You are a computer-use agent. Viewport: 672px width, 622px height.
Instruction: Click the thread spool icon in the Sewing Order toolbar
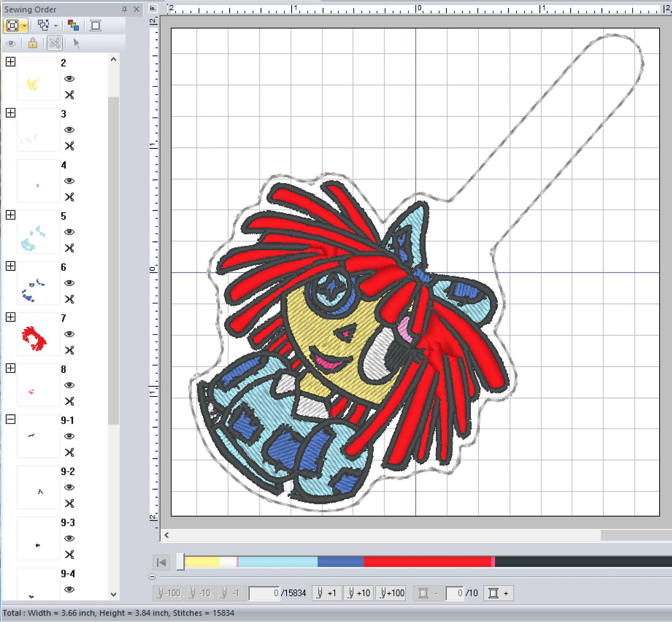pyautogui.click(x=96, y=25)
